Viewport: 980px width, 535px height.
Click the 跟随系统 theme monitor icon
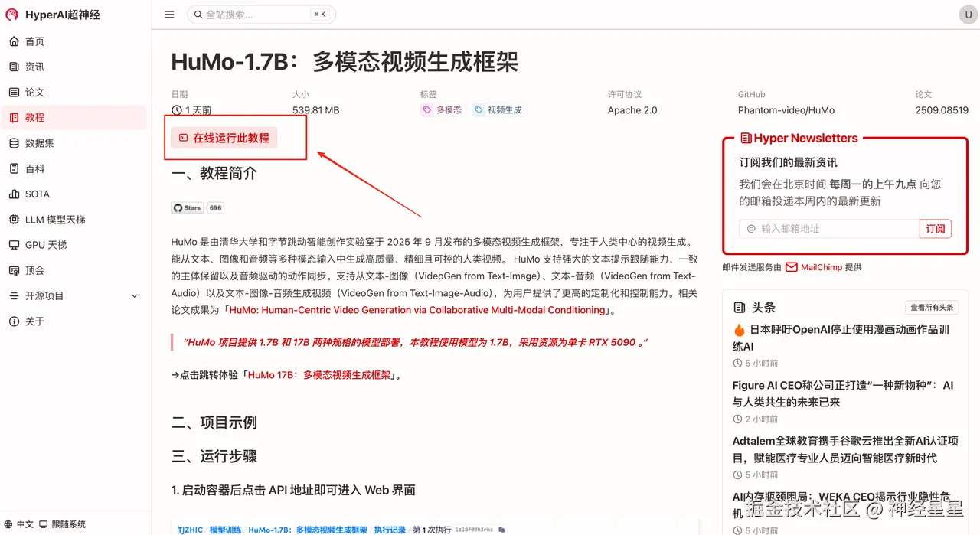44,524
